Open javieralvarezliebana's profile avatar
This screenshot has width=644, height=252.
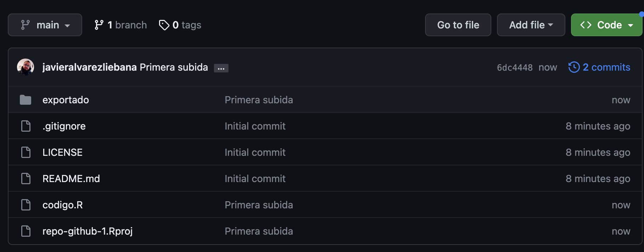coord(26,67)
